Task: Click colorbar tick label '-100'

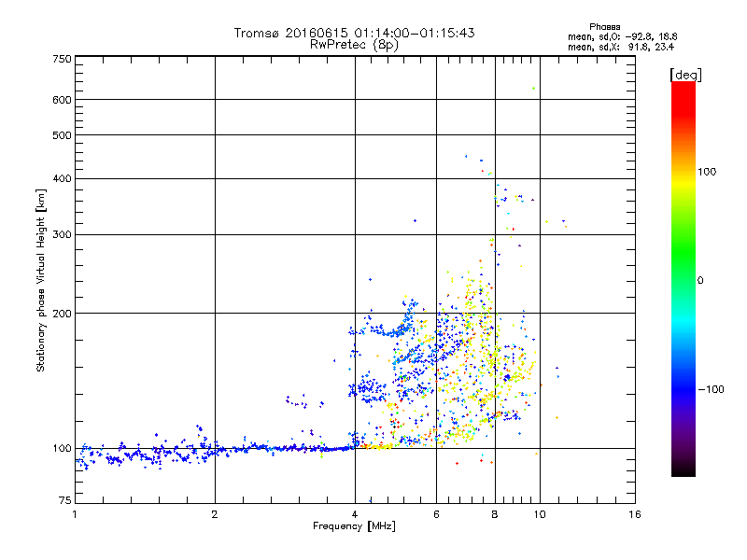Action: (x=711, y=389)
